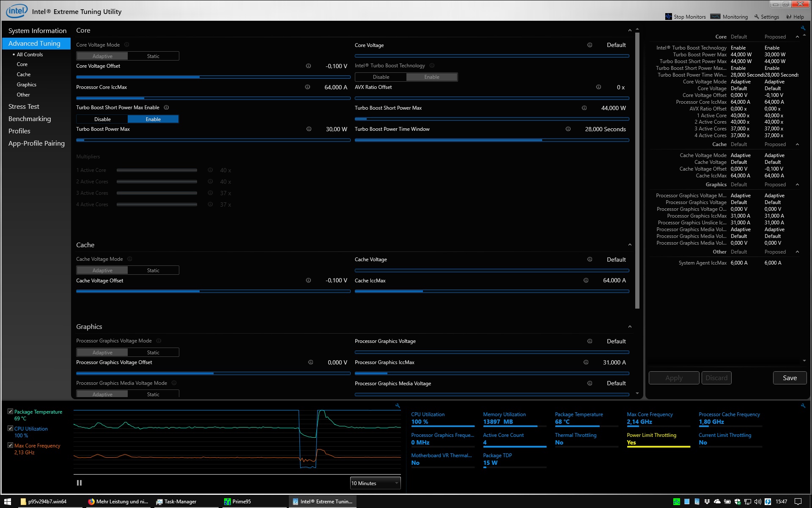
Task: Open the 10 Minutes time range dropdown
Action: (375, 483)
